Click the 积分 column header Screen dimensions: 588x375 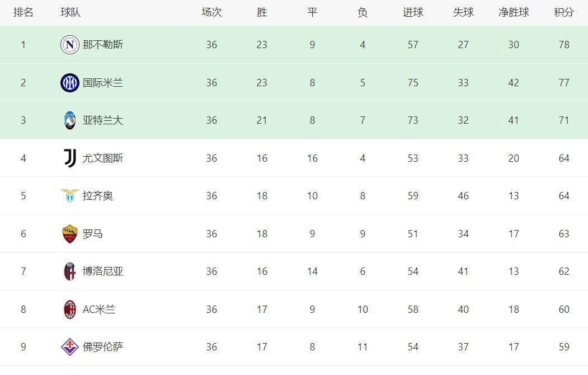[x=564, y=12]
